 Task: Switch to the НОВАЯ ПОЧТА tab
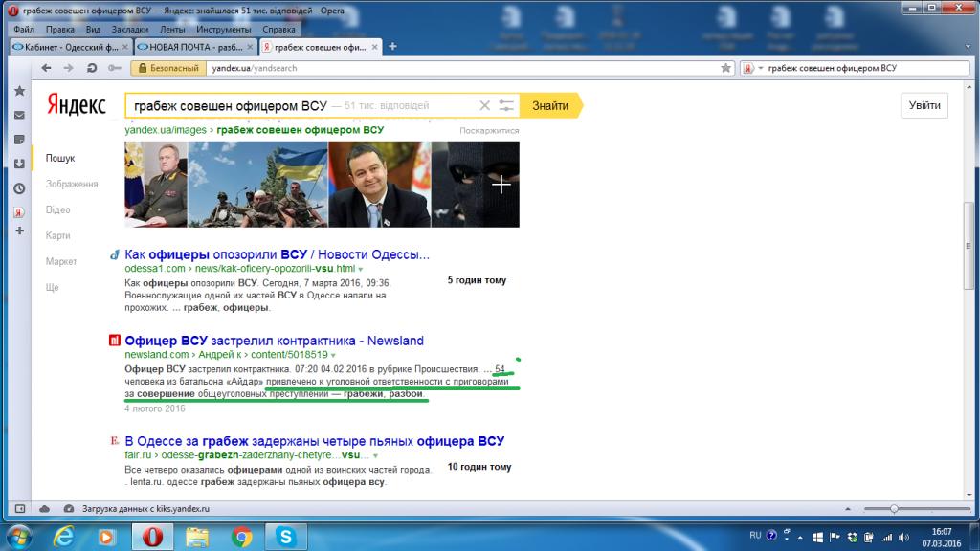195,47
